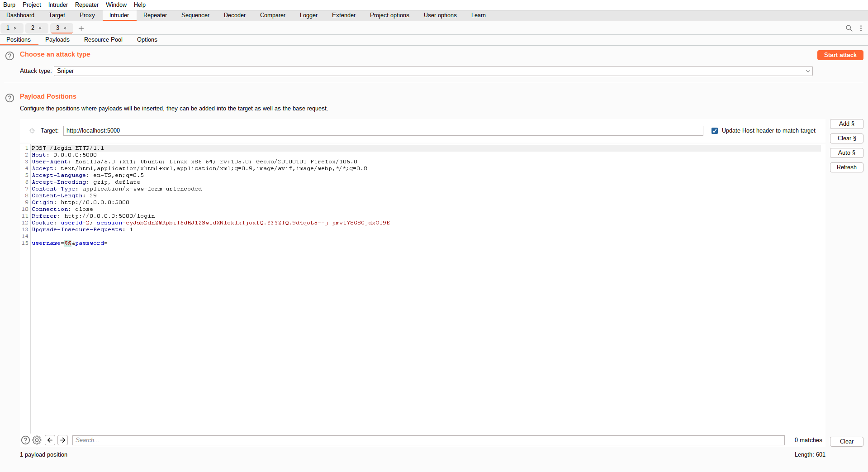Go to next search match arrow
868x472 pixels.
click(63, 440)
